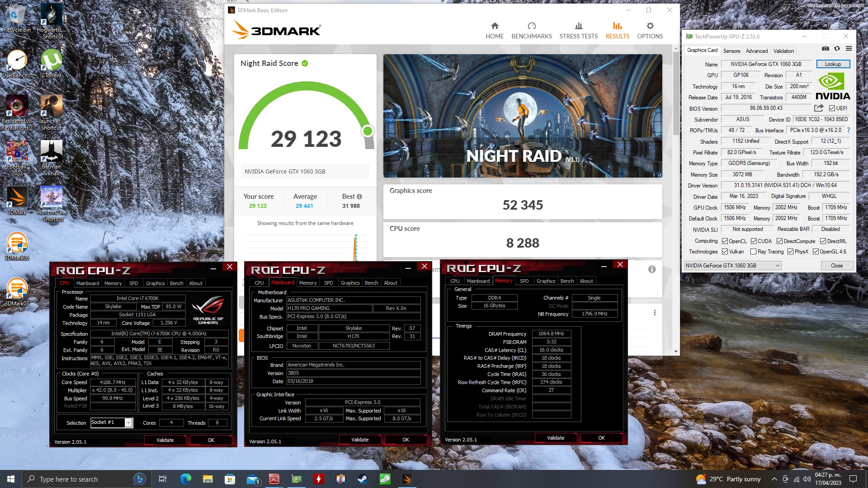Open the SPD tab in the left CPU-Z window
This screenshot has width=868, height=488.
coord(134,283)
